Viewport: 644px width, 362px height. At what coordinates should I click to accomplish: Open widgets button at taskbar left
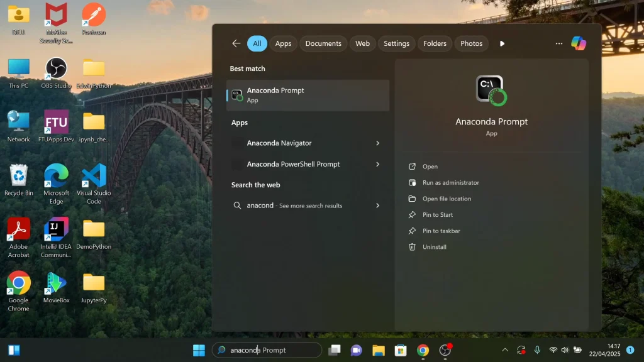pos(14,350)
